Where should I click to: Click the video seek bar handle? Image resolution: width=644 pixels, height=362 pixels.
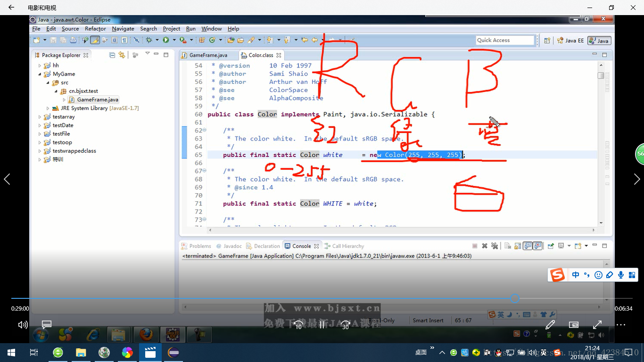click(515, 298)
